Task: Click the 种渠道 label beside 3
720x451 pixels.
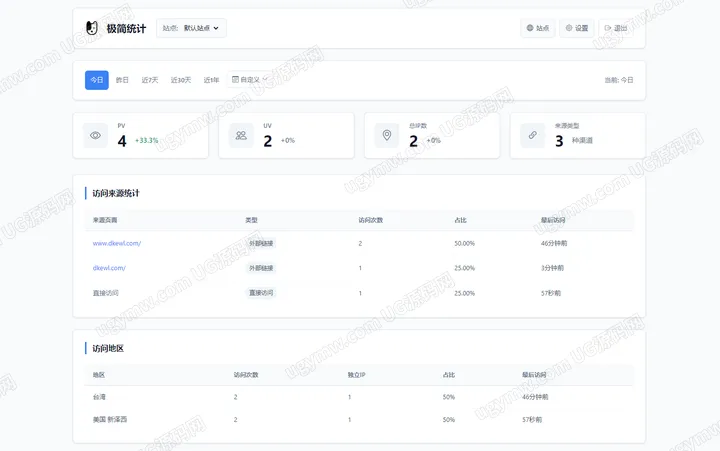Action: click(582, 141)
